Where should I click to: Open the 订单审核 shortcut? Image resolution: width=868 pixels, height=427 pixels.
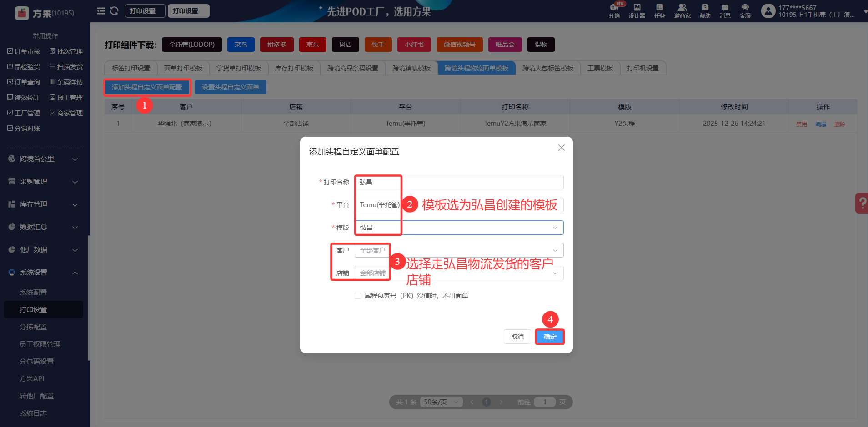(24, 51)
